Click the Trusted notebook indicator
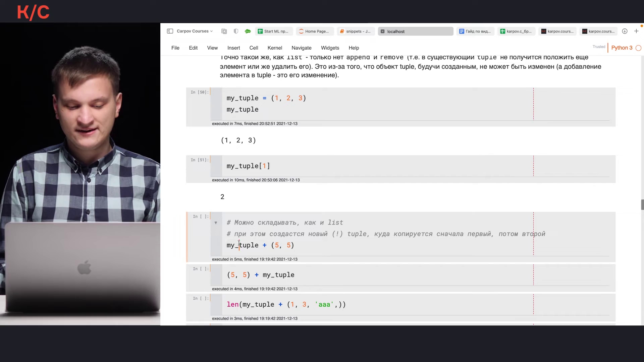 pyautogui.click(x=599, y=47)
